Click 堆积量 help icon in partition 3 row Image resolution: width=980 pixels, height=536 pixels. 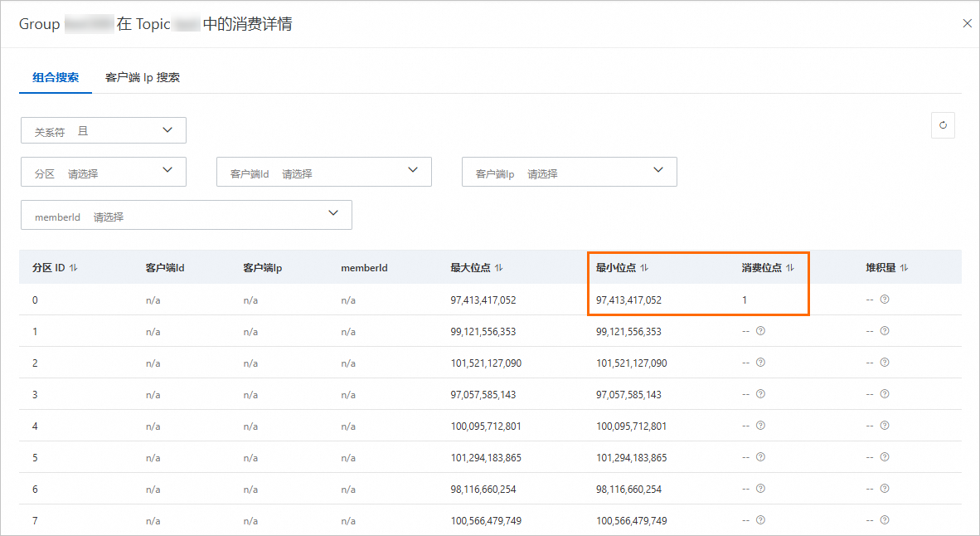click(885, 394)
